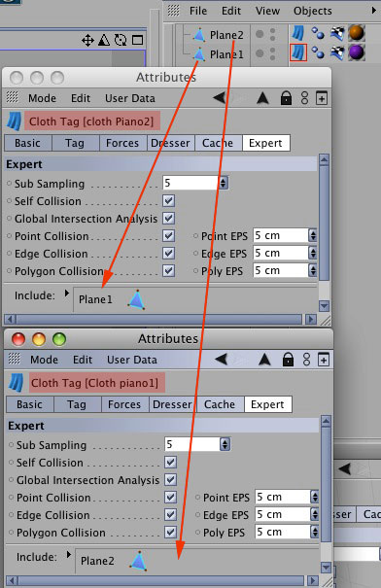The image size is (381, 588).
Task: Switch to Forces tab in cloth Piano2 panel
Action: 122,143
